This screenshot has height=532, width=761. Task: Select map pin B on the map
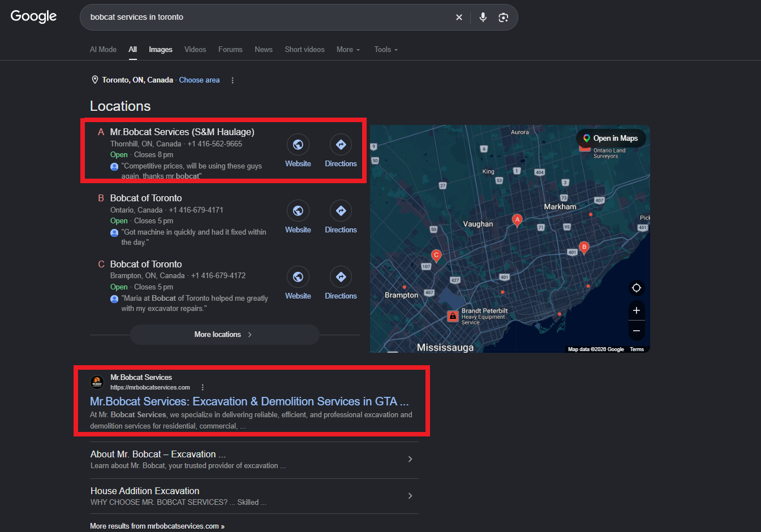584,247
